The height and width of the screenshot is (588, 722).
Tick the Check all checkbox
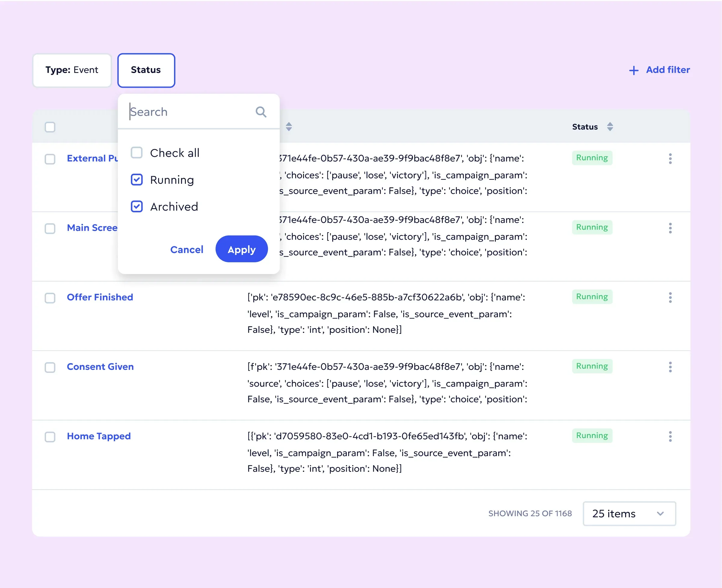click(137, 153)
